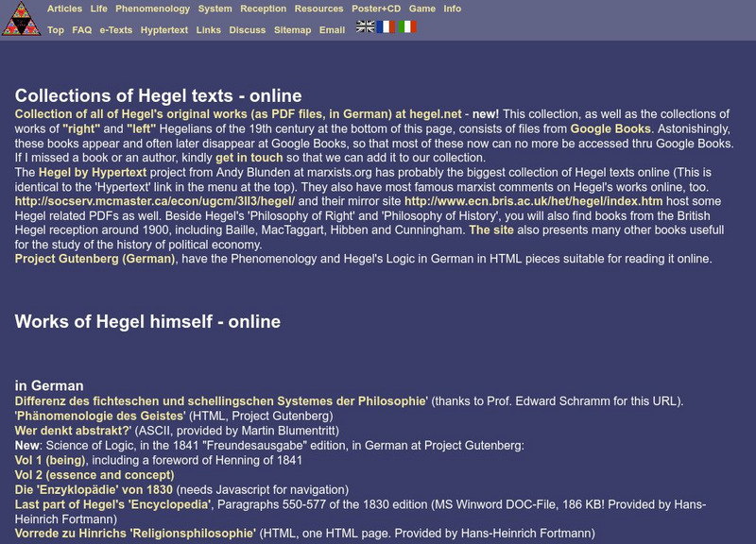
Task: Open Project Gutenberg (German) link
Action: tap(94, 259)
